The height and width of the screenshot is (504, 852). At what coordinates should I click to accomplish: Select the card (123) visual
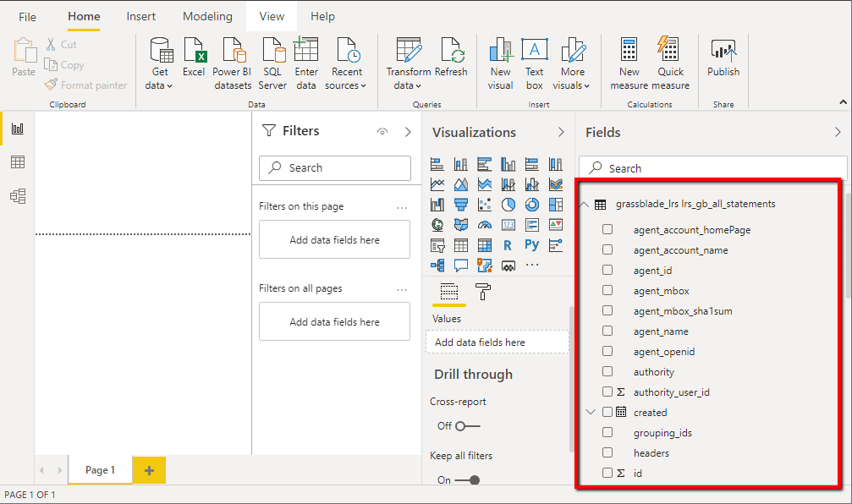pyautogui.click(x=508, y=225)
